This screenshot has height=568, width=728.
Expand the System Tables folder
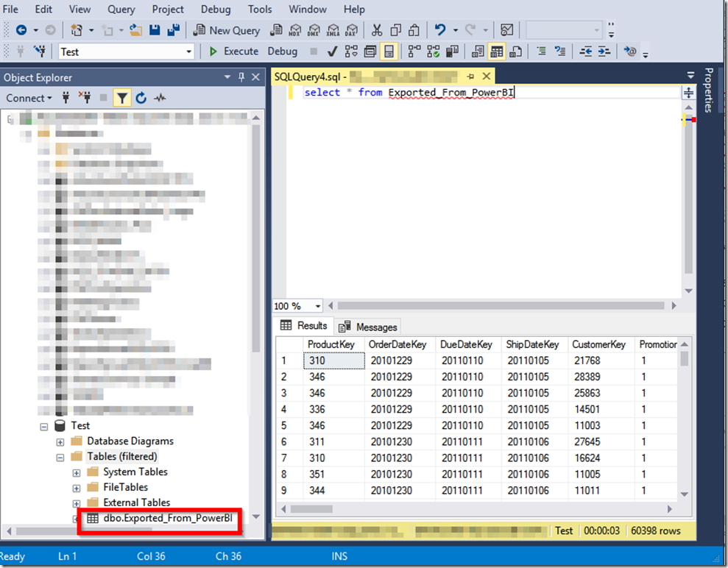coord(77,473)
